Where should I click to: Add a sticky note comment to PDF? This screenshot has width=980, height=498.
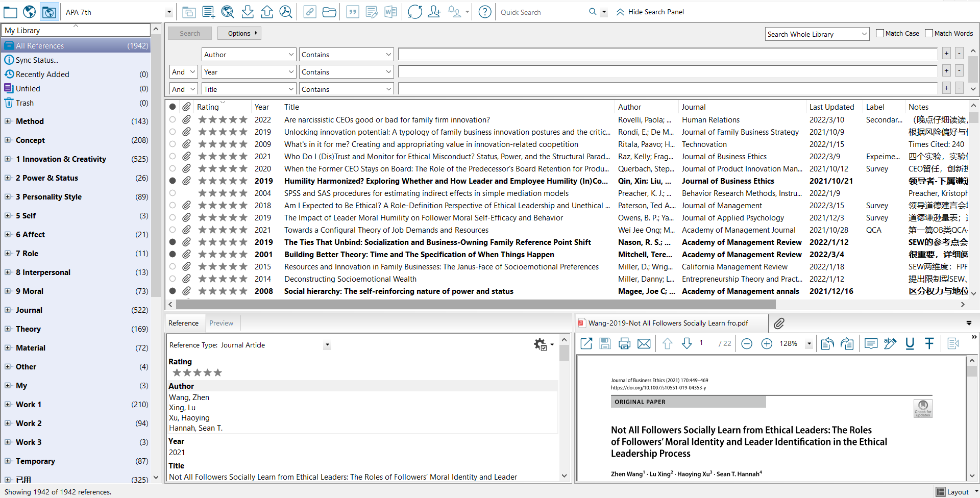click(871, 344)
